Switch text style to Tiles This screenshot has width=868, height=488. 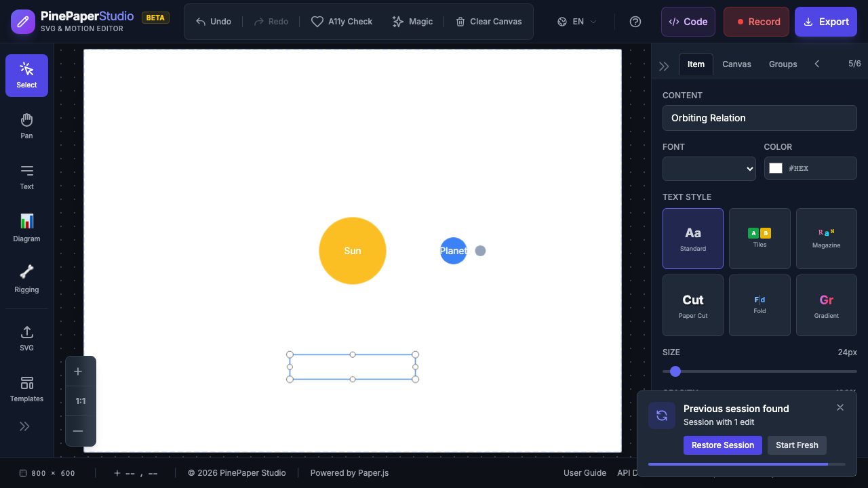pos(759,238)
